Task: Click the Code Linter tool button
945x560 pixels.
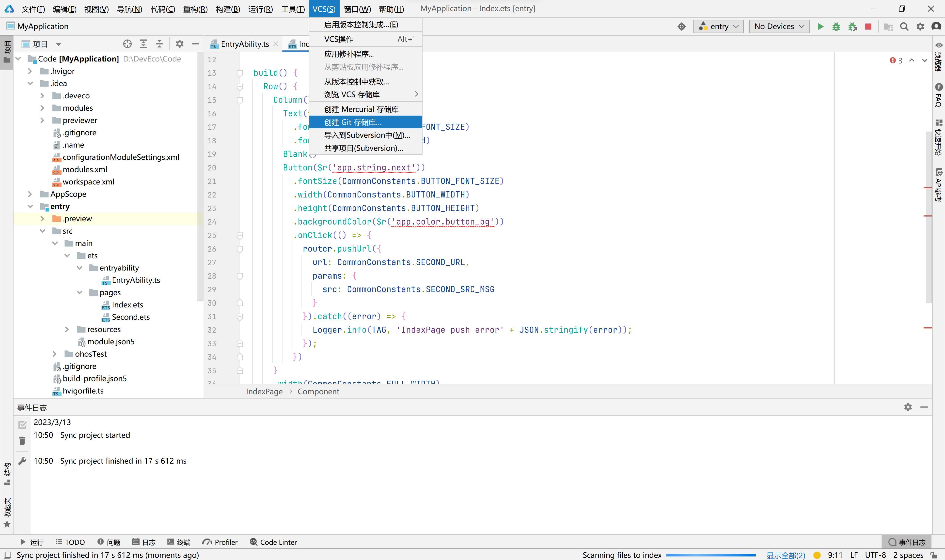Action: point(273,542)
